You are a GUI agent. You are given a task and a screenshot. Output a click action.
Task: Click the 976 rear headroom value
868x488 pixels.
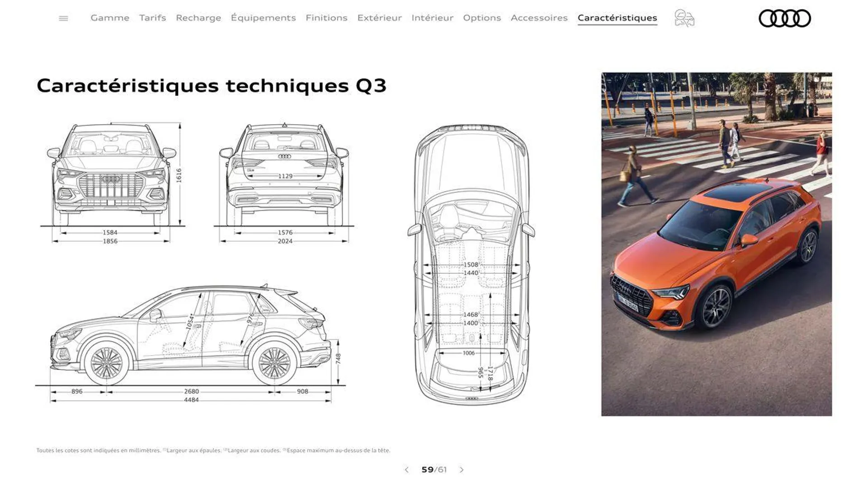pyautogui.click(x=250, y=318)
